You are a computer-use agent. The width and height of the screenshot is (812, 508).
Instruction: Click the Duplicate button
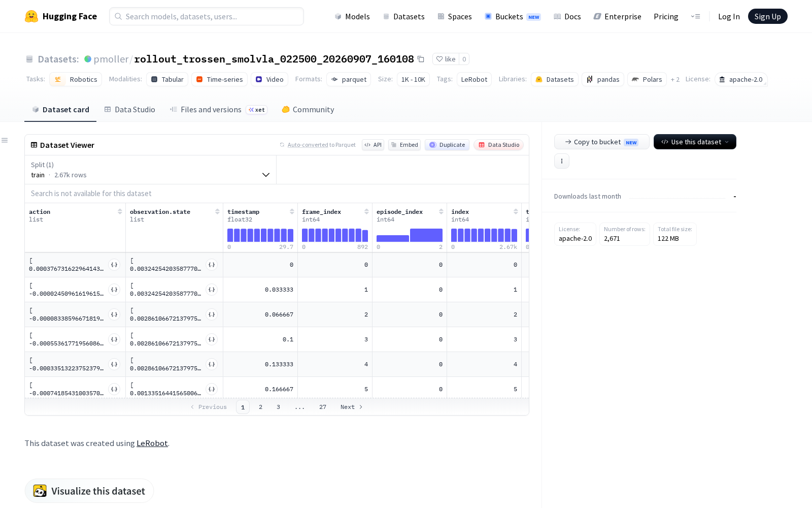(x=447, y=145)
